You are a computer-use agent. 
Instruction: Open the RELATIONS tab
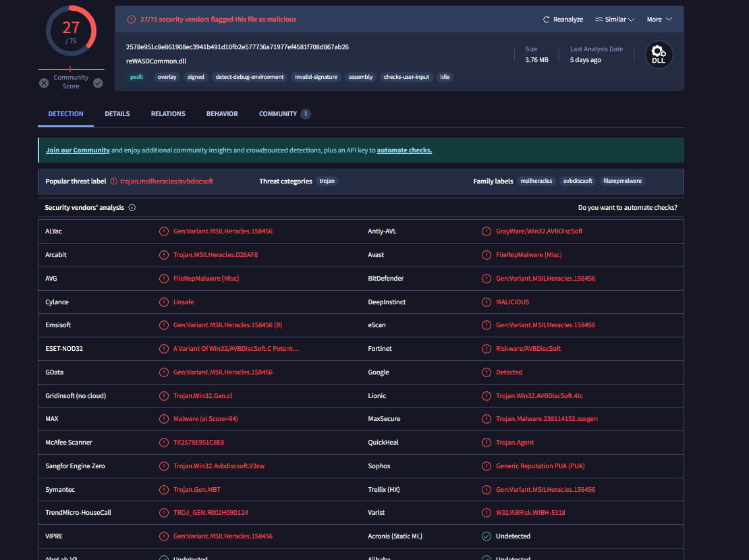point(168,114)
